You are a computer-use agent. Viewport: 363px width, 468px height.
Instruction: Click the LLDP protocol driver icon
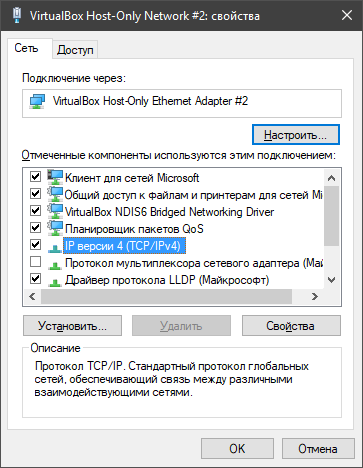pyautogui.click(x=55, y=282)
